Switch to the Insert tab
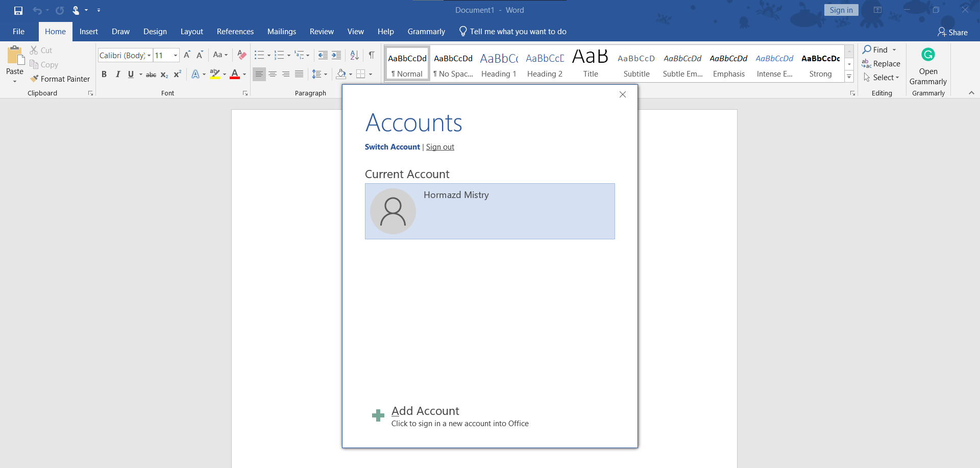This screenshot has height=468, width=980. coord(89,32)
